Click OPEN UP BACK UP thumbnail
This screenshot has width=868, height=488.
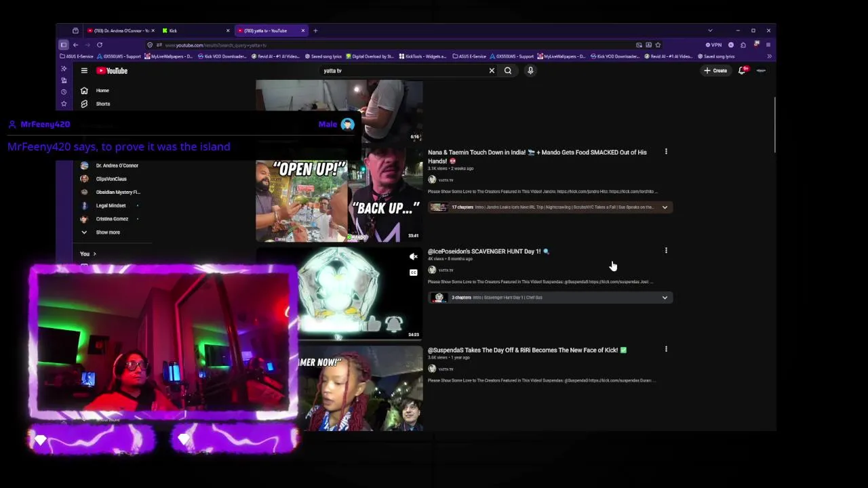pyautogui.click(x=339, y=195)
